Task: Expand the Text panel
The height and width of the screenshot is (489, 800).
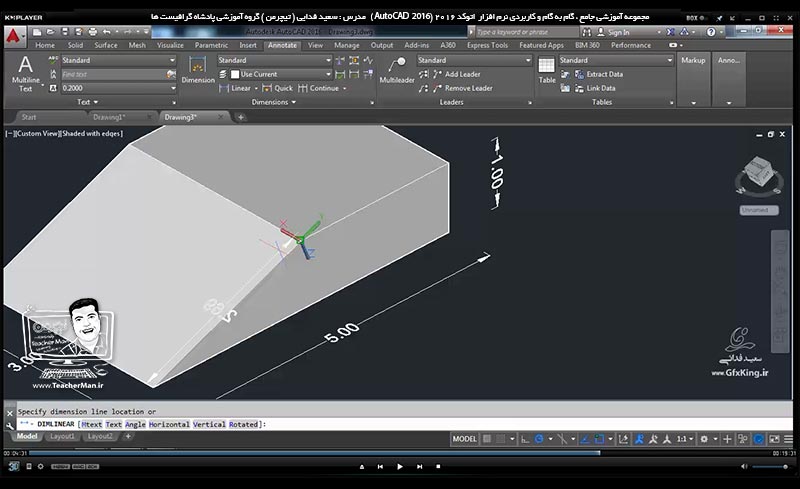Action: click(x=87, y=102)
